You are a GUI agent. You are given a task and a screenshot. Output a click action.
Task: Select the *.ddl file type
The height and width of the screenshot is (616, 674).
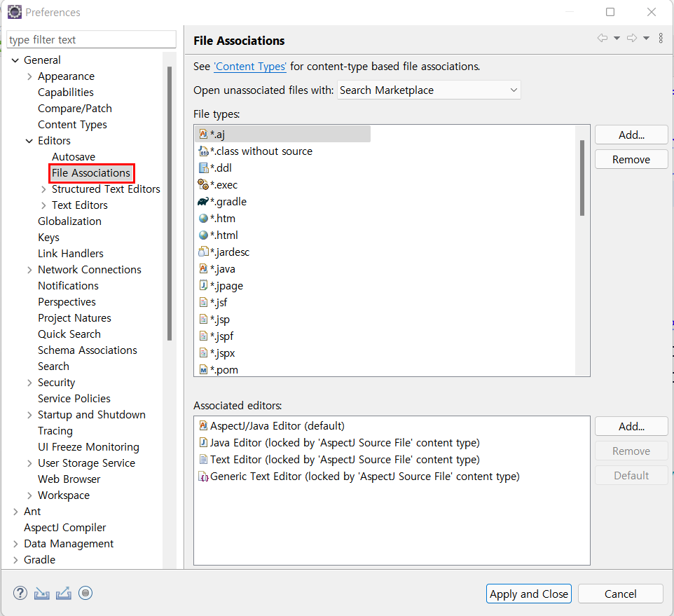click(215, 168)
